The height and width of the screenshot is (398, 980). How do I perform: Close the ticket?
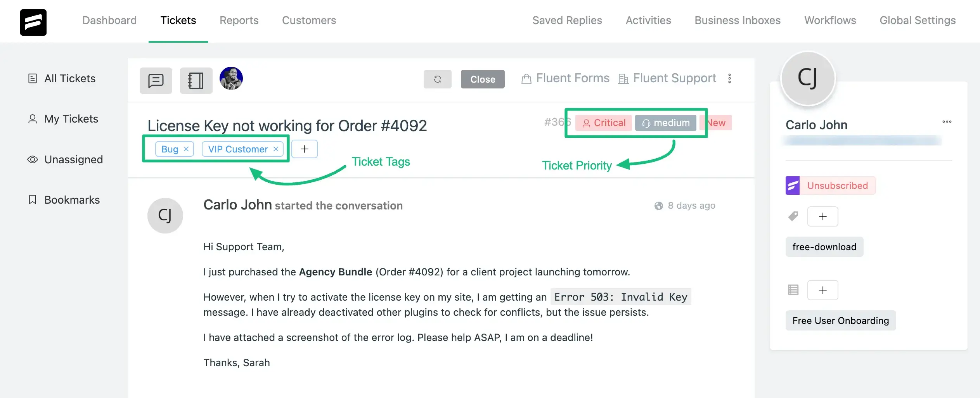pos(483,79)
